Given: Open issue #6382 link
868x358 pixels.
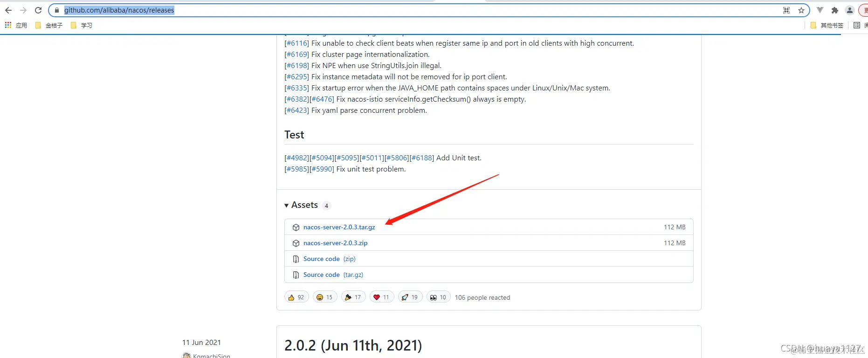Looking at the screenshot, I should [297, 99].
